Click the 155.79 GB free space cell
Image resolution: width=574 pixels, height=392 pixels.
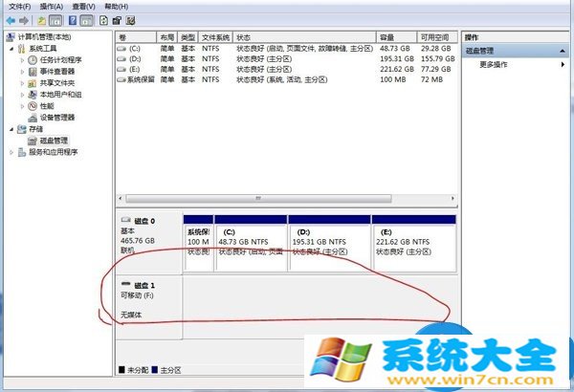coord(437,59)
